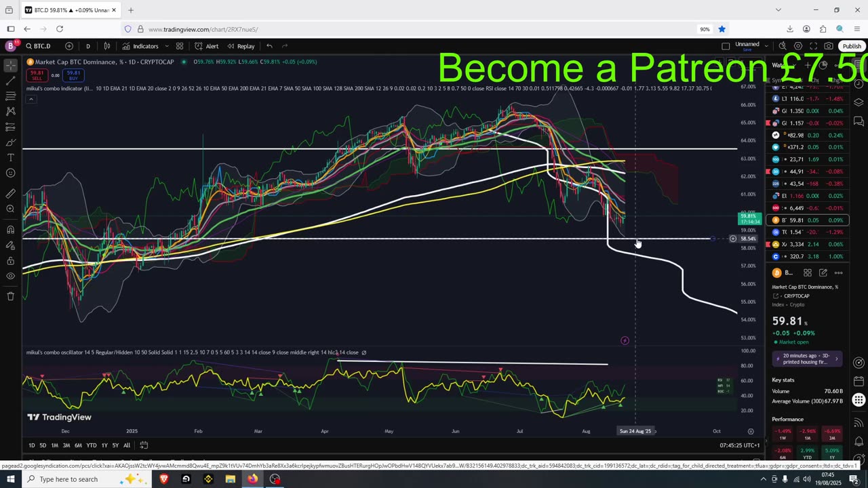Viewport: 868px width, 488px height.
Task: Click the red SELL 59.81 button
Action: [37, 75]
